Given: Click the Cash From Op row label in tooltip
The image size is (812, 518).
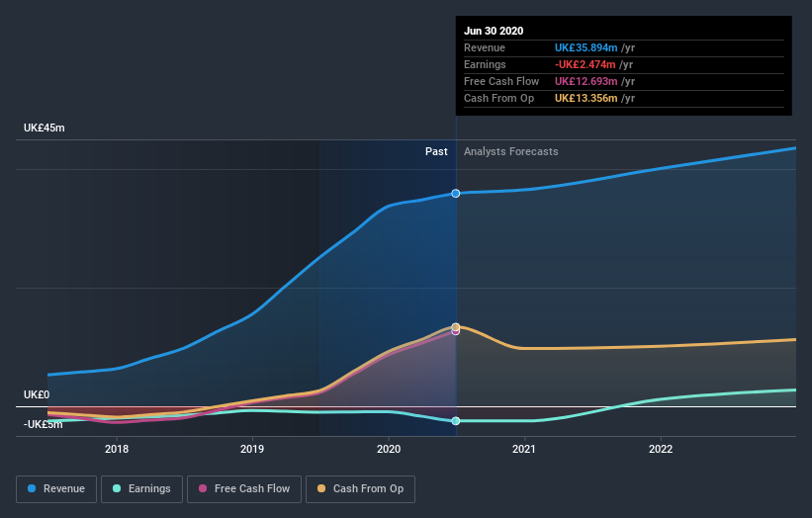Looking at the screenshot, I should 498,98.
